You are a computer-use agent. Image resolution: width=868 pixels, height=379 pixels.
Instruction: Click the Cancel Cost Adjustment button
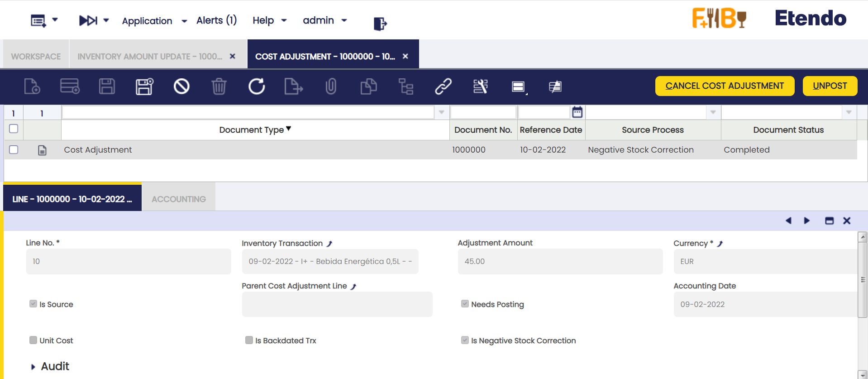[x=725, y=86]
